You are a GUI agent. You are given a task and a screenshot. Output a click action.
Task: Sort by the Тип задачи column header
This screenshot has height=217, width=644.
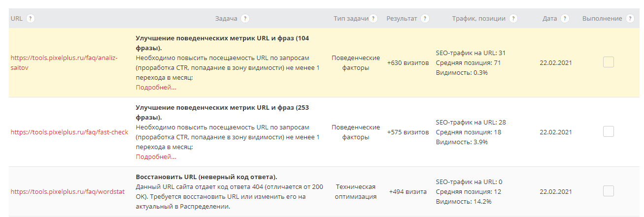click(x=351, y=18)
